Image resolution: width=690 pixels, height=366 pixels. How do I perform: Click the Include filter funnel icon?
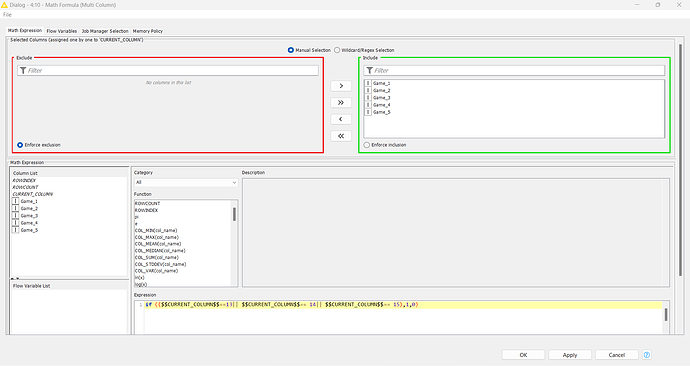pyautogui.click(x=370, y=70)
